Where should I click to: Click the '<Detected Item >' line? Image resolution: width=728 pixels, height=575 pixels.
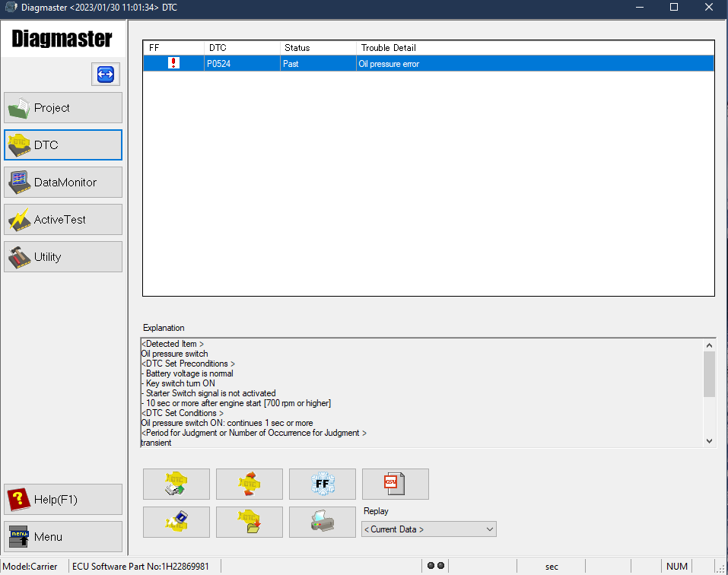click(173, 344)
